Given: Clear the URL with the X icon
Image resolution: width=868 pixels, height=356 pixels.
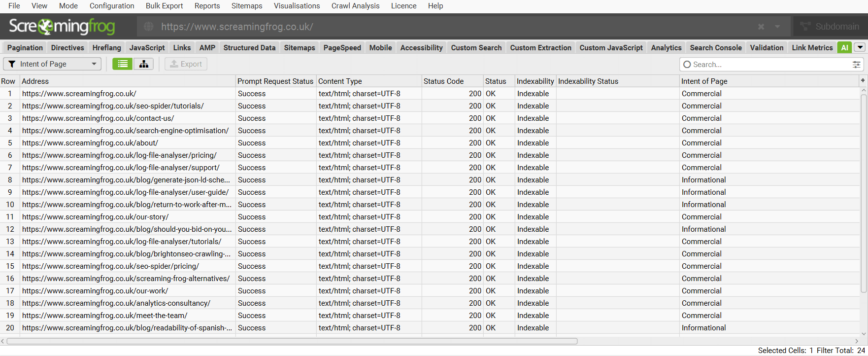Looking at the screenshot, I should [x=761, y=27].
